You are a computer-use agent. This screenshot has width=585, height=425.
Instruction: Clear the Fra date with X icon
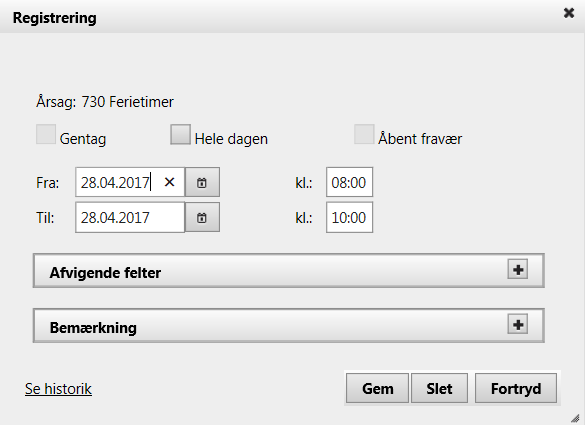[169, 182]
